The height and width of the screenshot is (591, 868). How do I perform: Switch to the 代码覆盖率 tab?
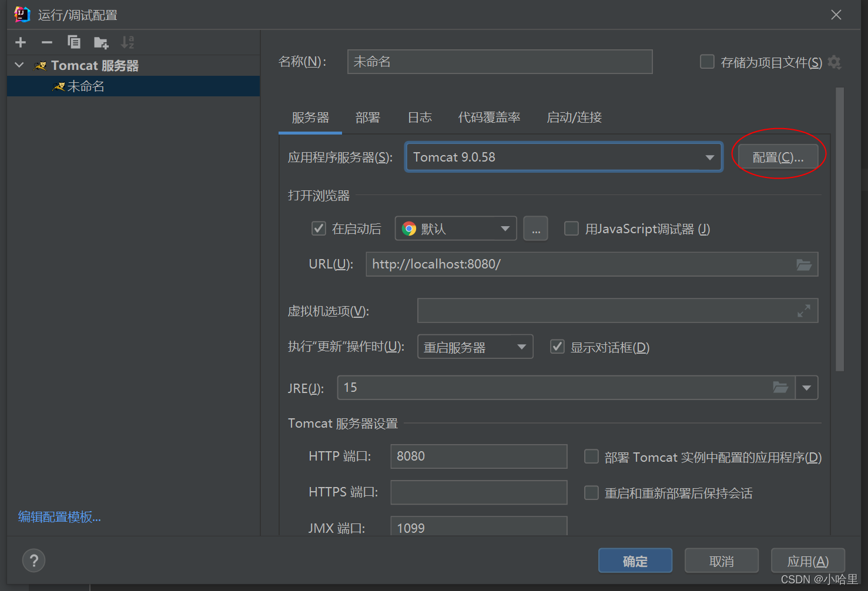click(489, 117)
